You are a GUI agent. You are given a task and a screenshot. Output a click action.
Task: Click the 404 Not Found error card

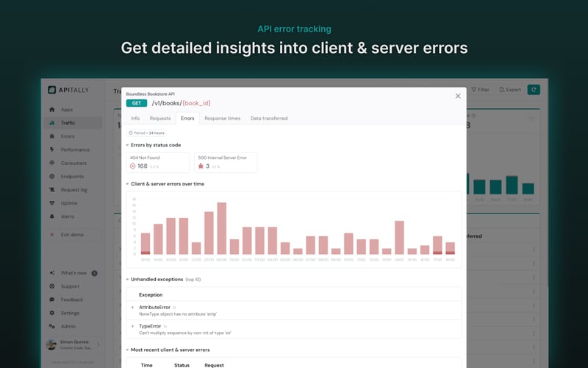click(157, 162)
